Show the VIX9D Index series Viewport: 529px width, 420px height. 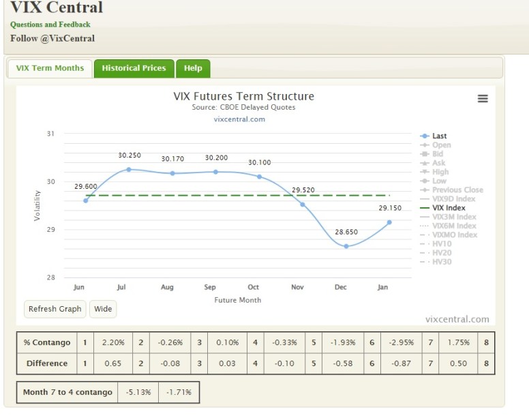pyautogui.click(x=454, y=199)
